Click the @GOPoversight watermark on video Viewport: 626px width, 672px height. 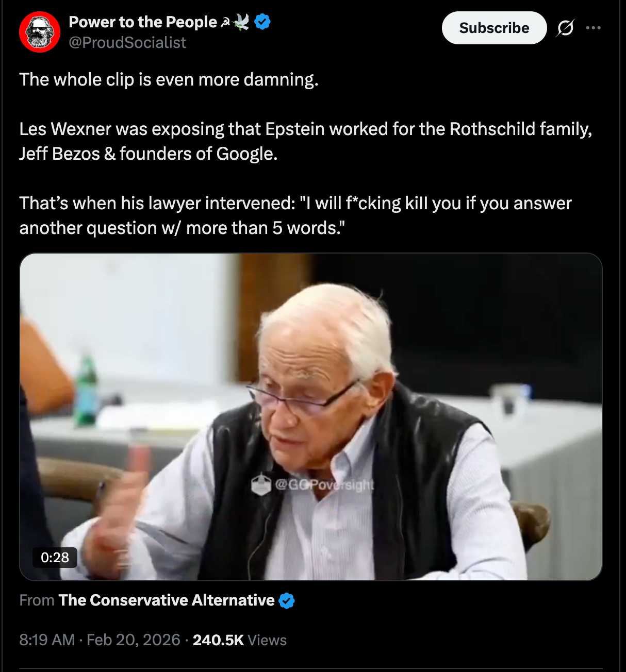click(x=312, y=484)
